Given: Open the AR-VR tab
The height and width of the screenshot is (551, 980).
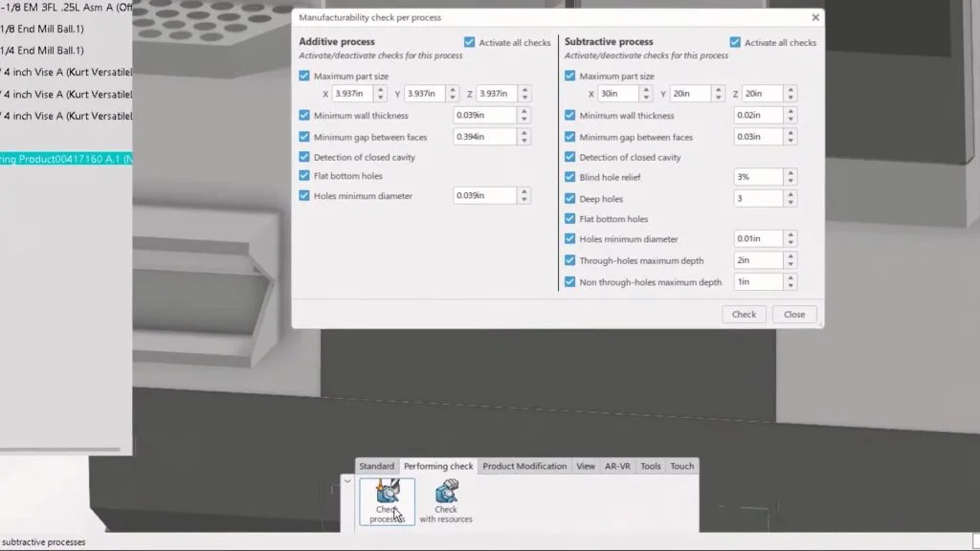Looking at the screenshot, I should [x=617, y=466].
